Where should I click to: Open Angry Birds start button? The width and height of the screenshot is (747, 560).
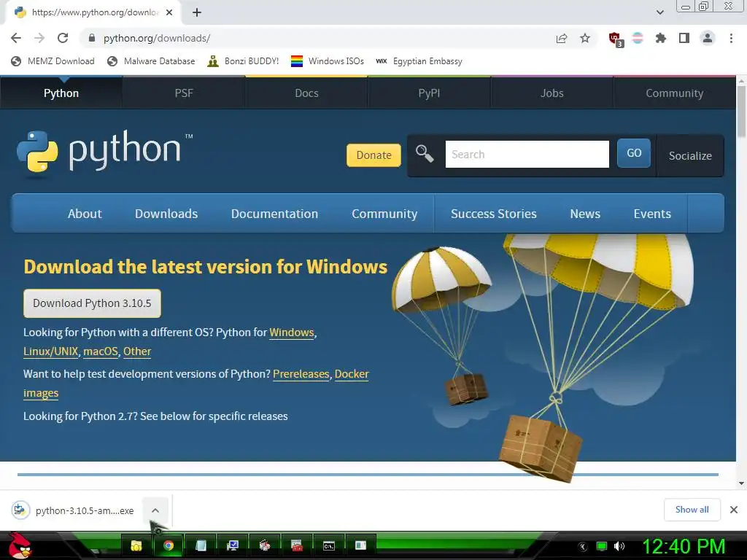[x=18, y=545]
